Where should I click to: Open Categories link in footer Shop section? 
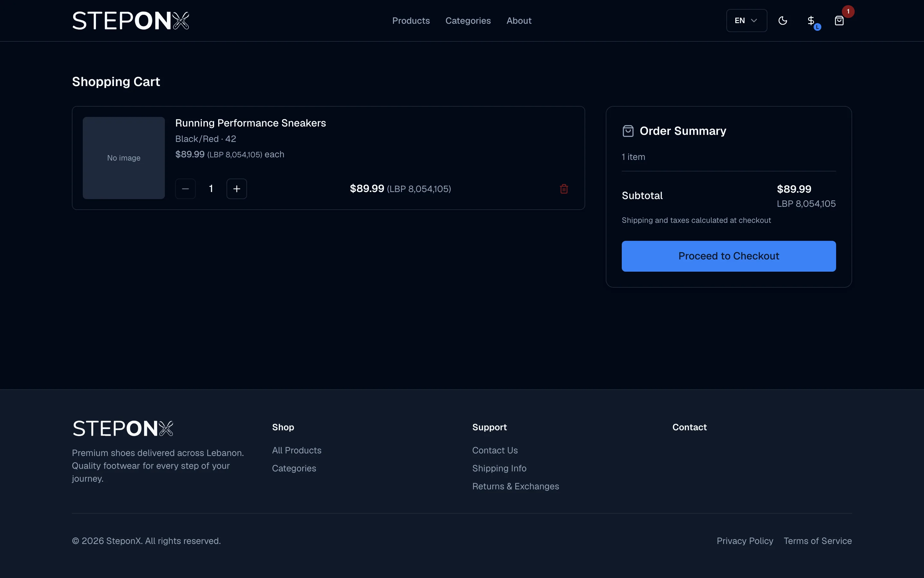294,468
